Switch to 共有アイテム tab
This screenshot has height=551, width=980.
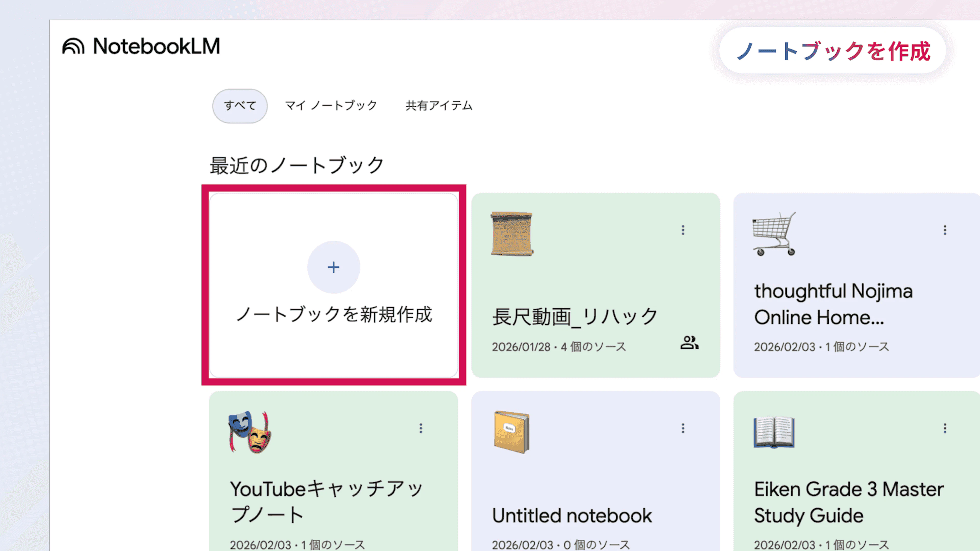439,106
